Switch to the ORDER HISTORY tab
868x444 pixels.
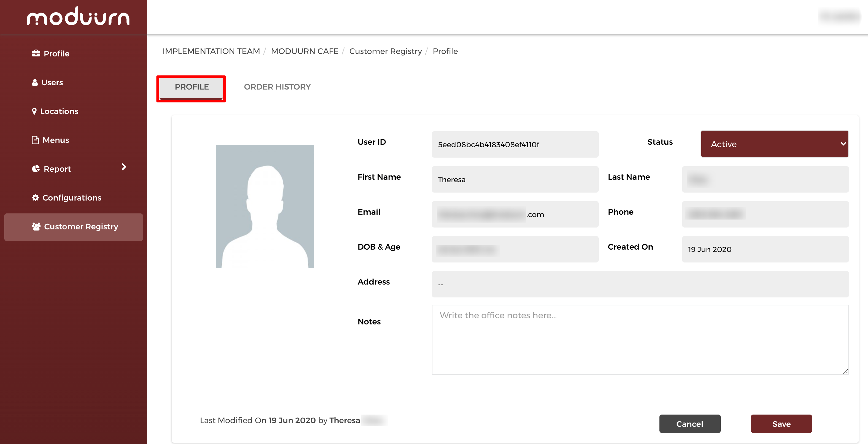click(x=277, y=87)
